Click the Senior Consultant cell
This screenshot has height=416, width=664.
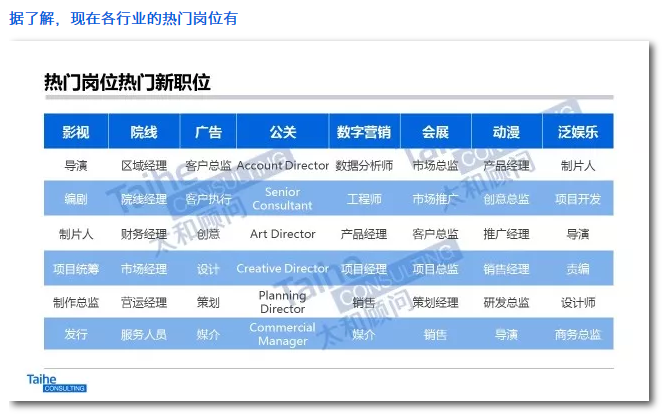[282, 199]
